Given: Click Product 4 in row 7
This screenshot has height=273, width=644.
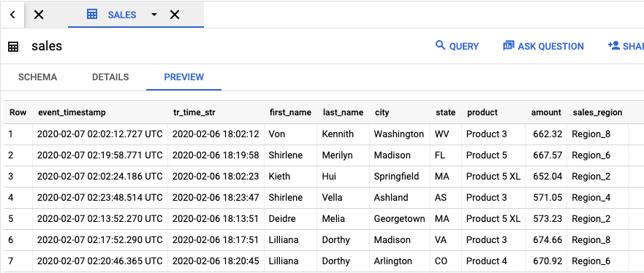Looking at the screenshot, I should point(487,261).
